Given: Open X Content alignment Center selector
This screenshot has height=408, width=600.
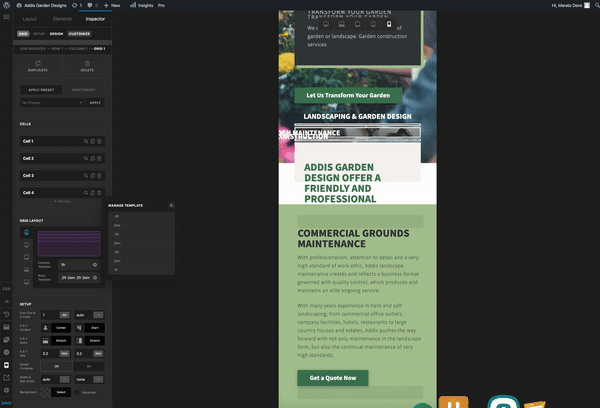Looking at the screenshot, I should coord(56,328).
